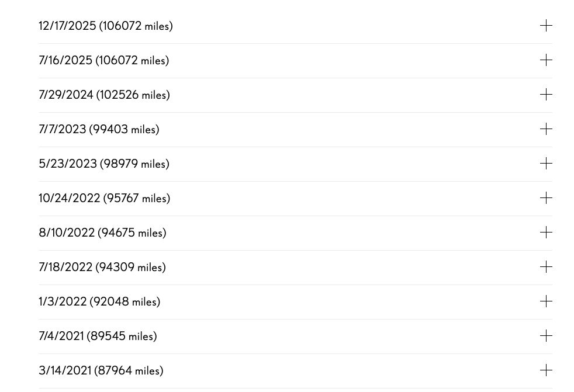Click the 8/10/2022 (94675 miles) label

point(102,233)
